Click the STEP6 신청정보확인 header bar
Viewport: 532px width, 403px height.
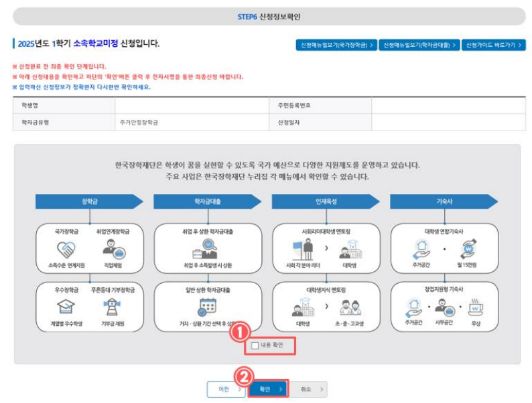(269, 17)
